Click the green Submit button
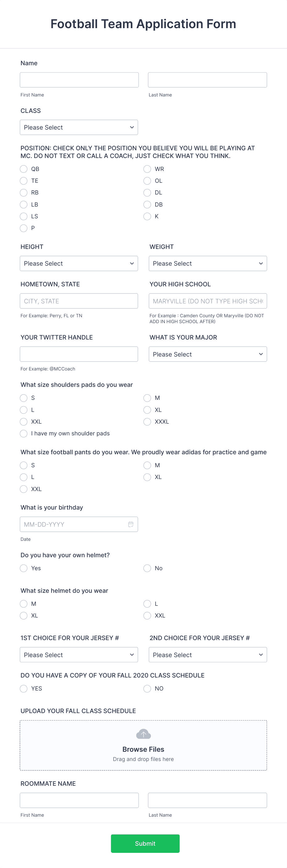This screenshot has height=868, width=287. click(145, 843)
